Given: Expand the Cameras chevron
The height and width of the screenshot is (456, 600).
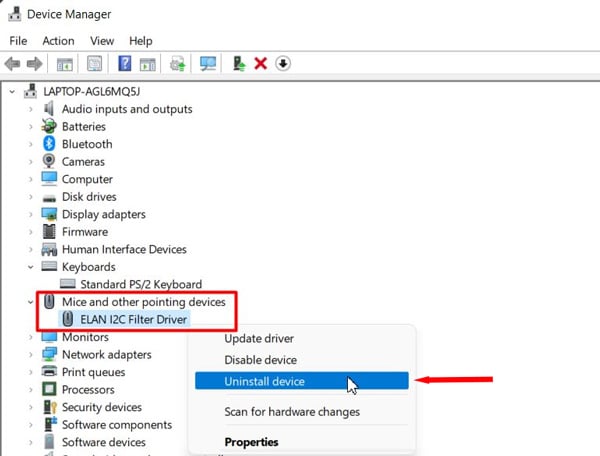Looking at the screenshot, I should tap(31, 162).
